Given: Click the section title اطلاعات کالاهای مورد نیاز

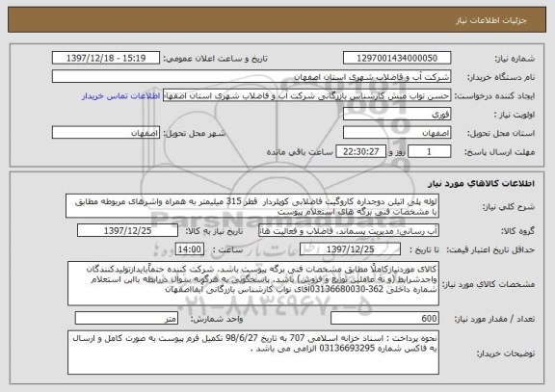Looking at the screenshot, I should pyautogui.click(x=481, y=184).
